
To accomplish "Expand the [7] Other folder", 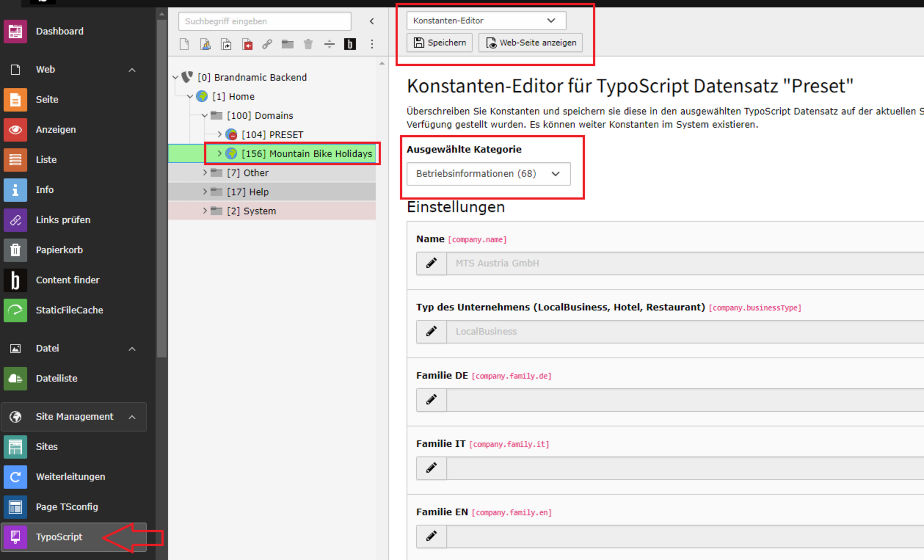I will pyautogui.click(x=205, y=173).
